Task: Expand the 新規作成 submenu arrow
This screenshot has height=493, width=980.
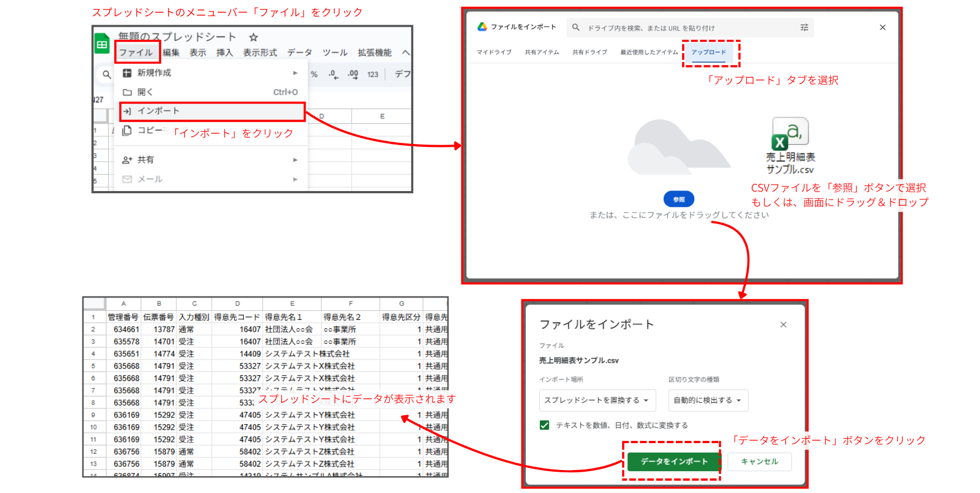Action: (x=295, y=73)
